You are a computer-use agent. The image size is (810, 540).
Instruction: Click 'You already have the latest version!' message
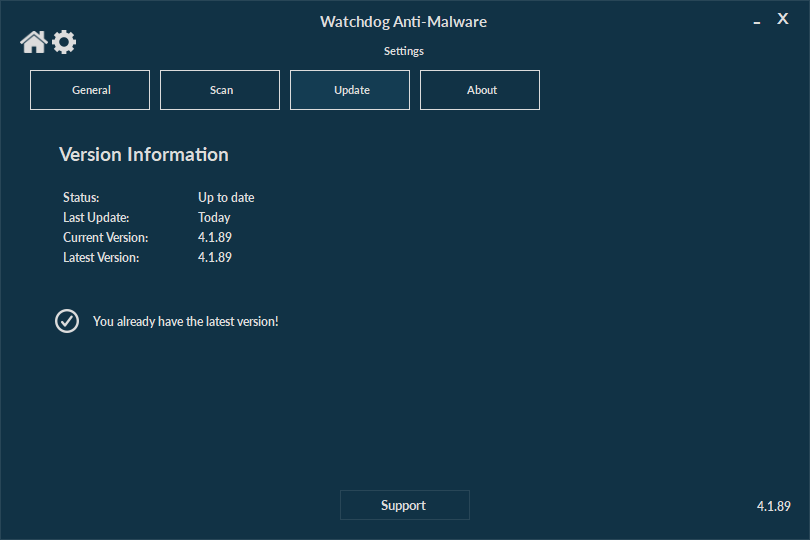[185, 321]
